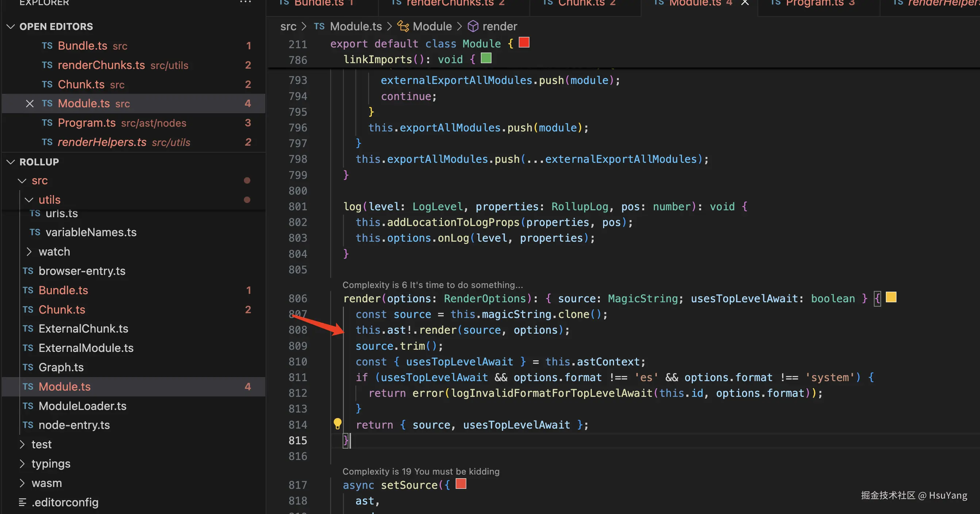Click TS icon of Graph.ts file
Image resolution: width=980 pixels, height=514 pixels.
pos(28,367)
